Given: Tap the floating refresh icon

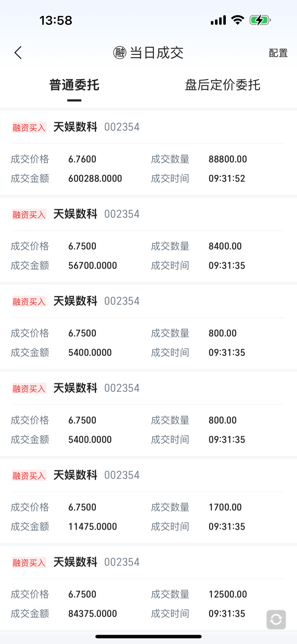Looking at the screenshot, I should (x=276, y=619).
